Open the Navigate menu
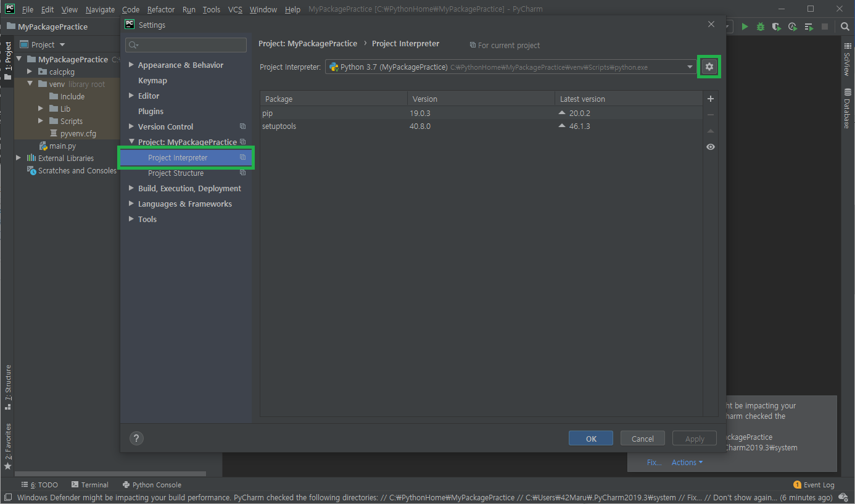This screenshot has height=504, width=855. pyautogui.click(x=100, y=9)
